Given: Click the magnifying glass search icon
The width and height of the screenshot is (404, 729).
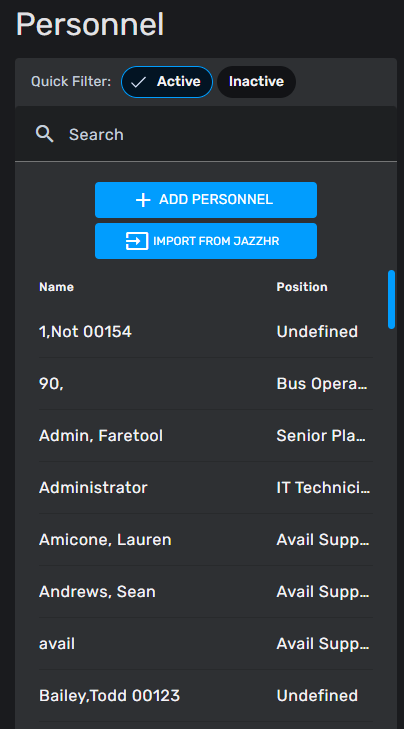Looking at the screenshot, I should pyautogui.click(x=45, y=134).
